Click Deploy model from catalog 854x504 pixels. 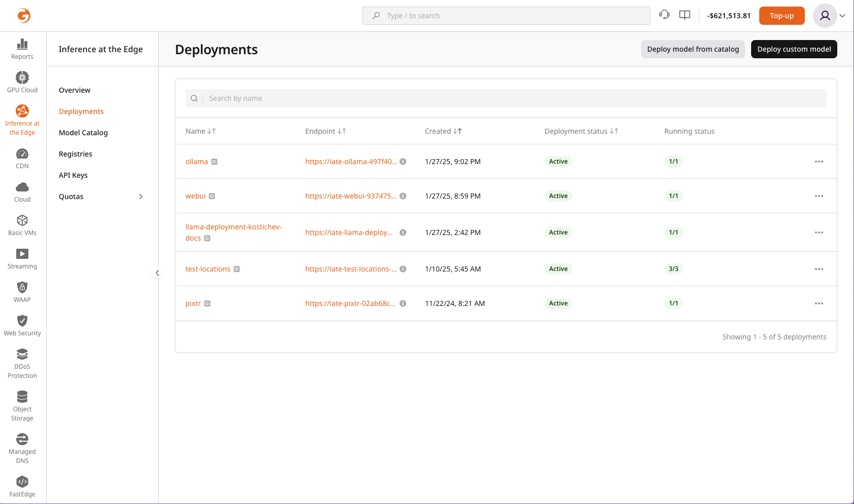tap(693, 49)
